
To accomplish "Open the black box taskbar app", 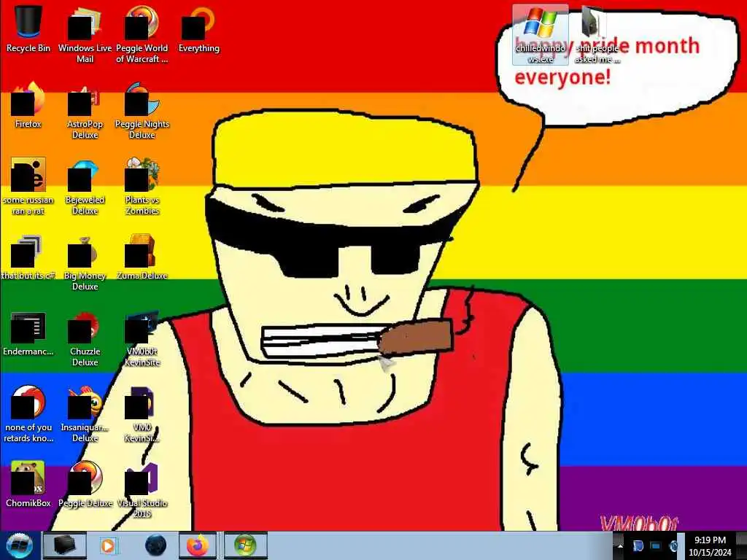I will tap(64, 545).
